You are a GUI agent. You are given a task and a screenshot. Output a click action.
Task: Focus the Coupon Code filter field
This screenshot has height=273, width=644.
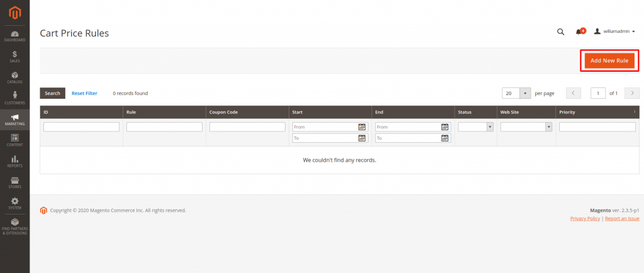[x=247, y=126]
